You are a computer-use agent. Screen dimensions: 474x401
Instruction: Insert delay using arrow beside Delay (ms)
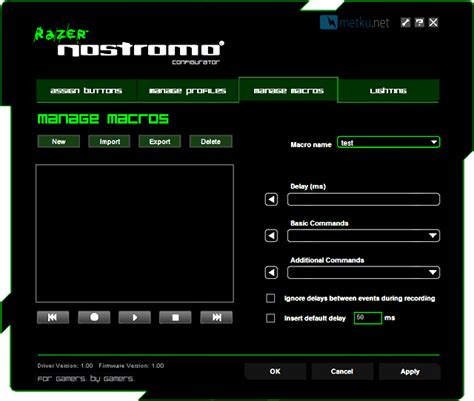coord(271,200)
